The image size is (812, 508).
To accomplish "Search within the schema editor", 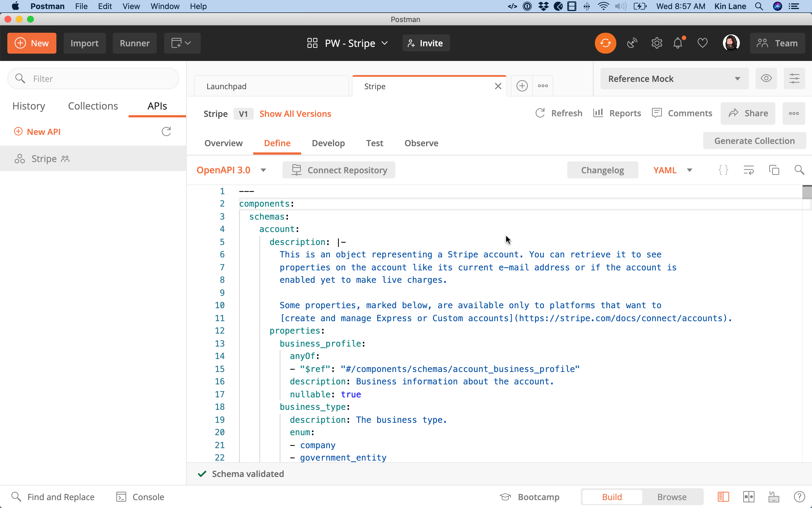I will click(x=799, y=170).
